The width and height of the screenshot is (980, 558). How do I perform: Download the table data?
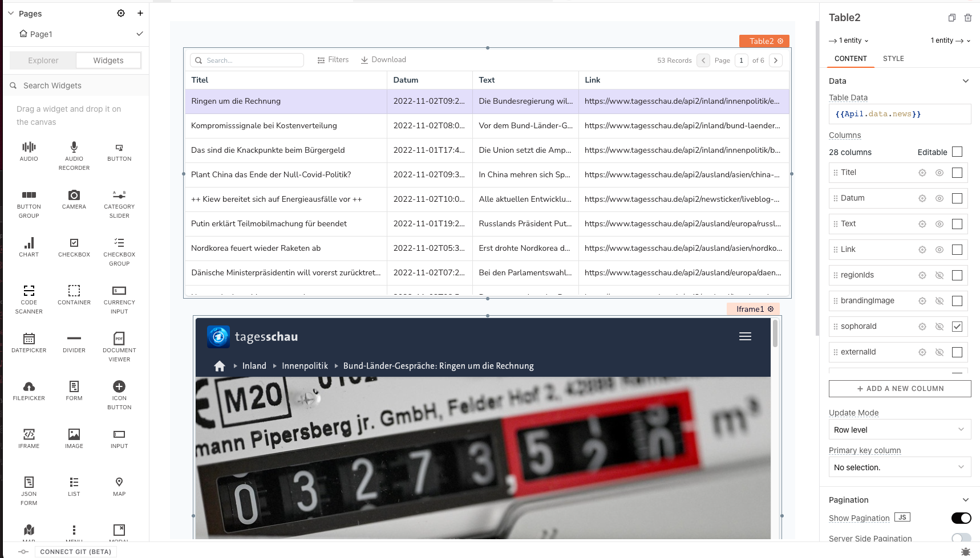pos(383,60)
